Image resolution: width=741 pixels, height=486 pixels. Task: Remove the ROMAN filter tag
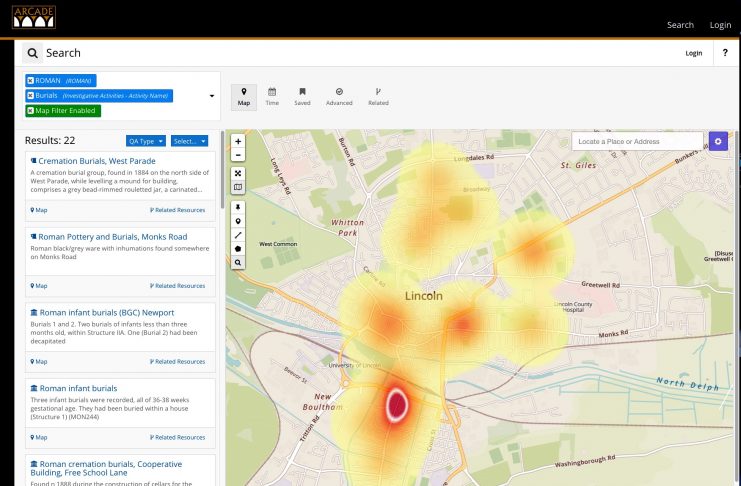pyautogui.click(x=31, y=80)
